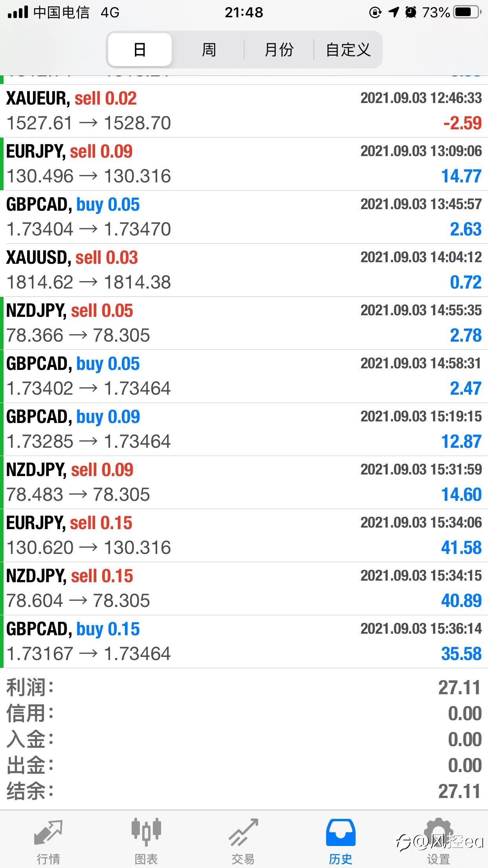This screenshot has height=868, width=488.
Task: Tap the alarm clock status icon
Action: click(x=411, y=12)
